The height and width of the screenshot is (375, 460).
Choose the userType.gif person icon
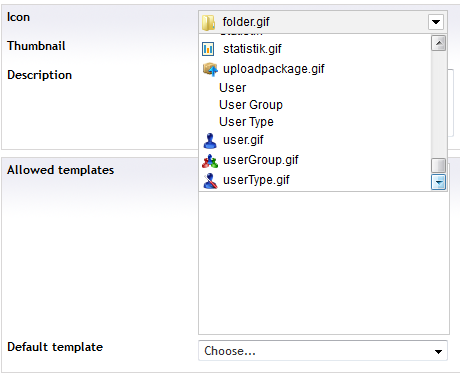210,181
